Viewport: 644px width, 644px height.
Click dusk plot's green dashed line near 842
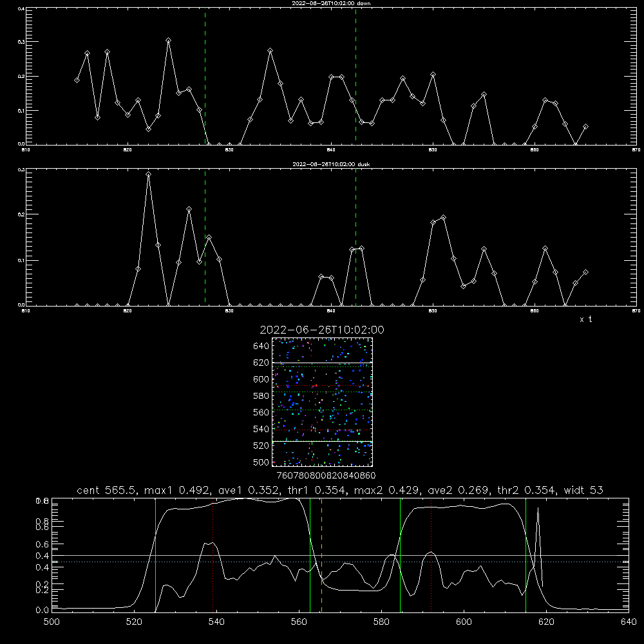pyautogui.click(x=355, y=238)
